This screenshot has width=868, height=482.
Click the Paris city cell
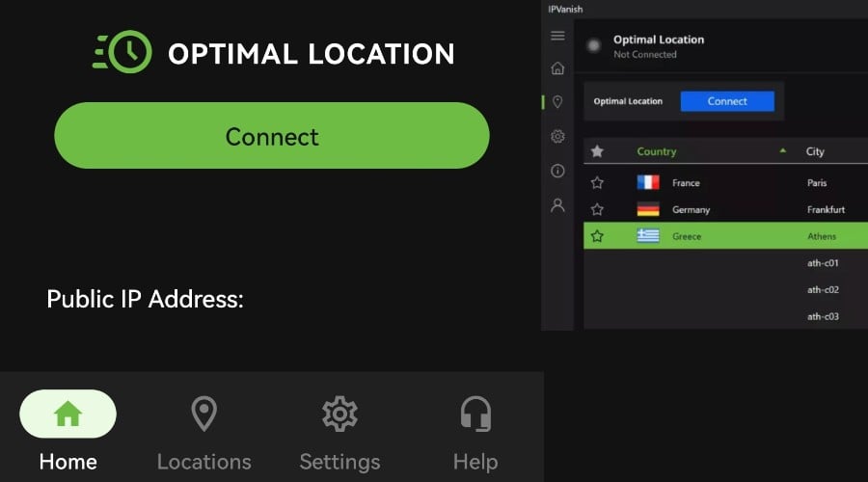point(817,183)
